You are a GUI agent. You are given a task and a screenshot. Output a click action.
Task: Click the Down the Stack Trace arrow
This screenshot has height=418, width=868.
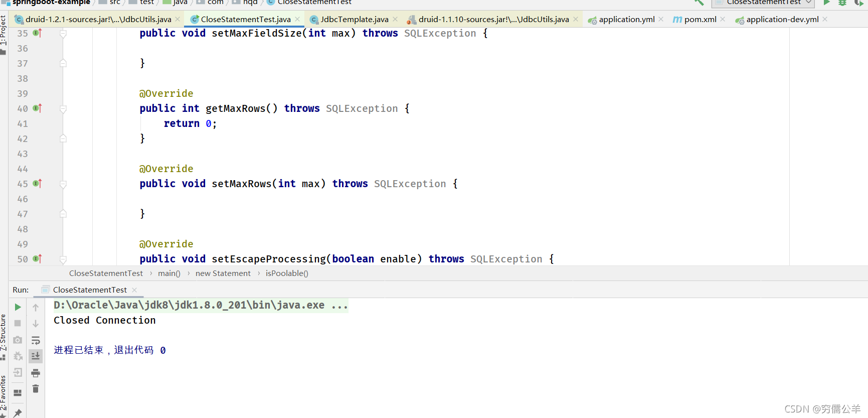pyautogui.click(x=36, y=324)
